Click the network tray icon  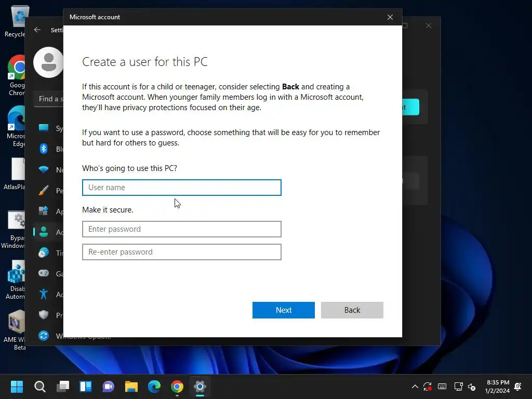pyautogui.click(x=458, y=387)
